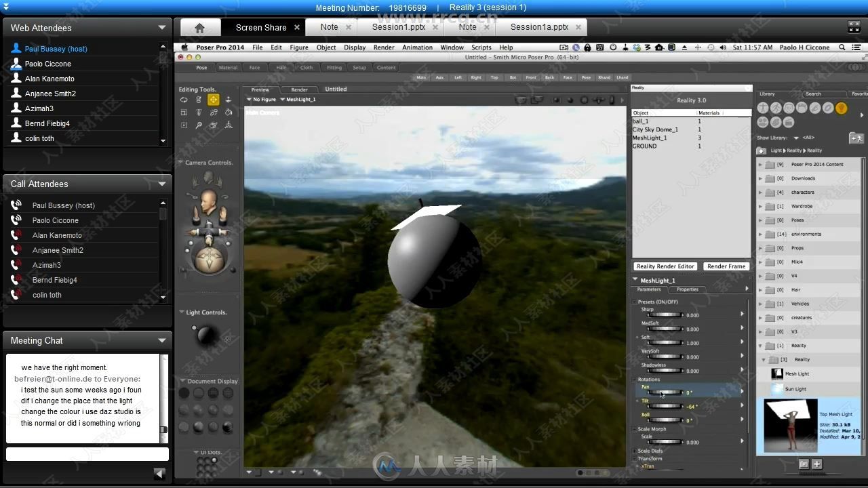Expand the Poser Pro 2014 Content folder
The height and width of the screenshot is (488, 868).
pyautogui.click(x=761, y=164)
